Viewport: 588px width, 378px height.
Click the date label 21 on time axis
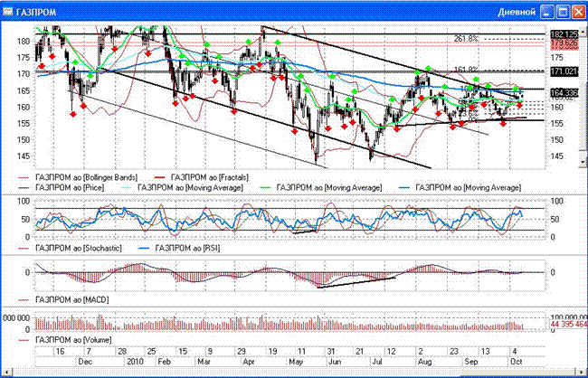(359, 352)
